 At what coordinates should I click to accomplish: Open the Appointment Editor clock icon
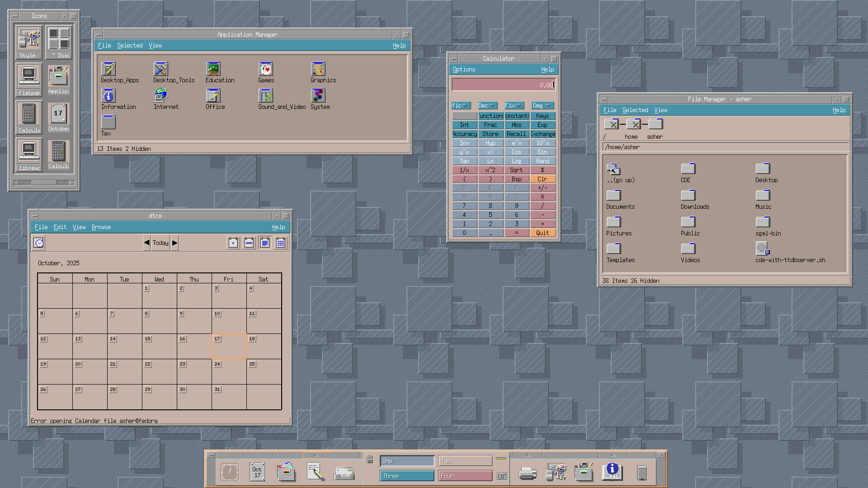pyautogui.click(x=39, y=243)
